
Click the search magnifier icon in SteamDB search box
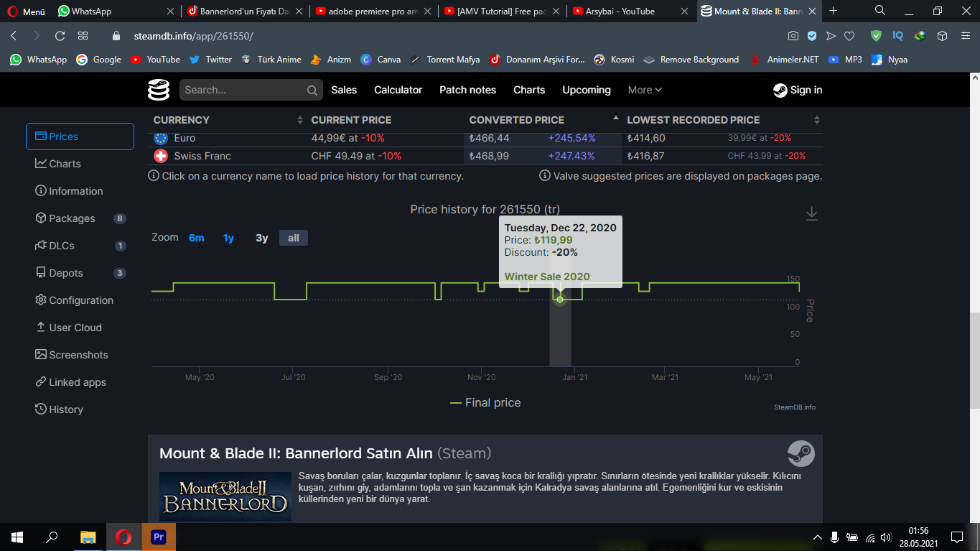click(312, 91)
